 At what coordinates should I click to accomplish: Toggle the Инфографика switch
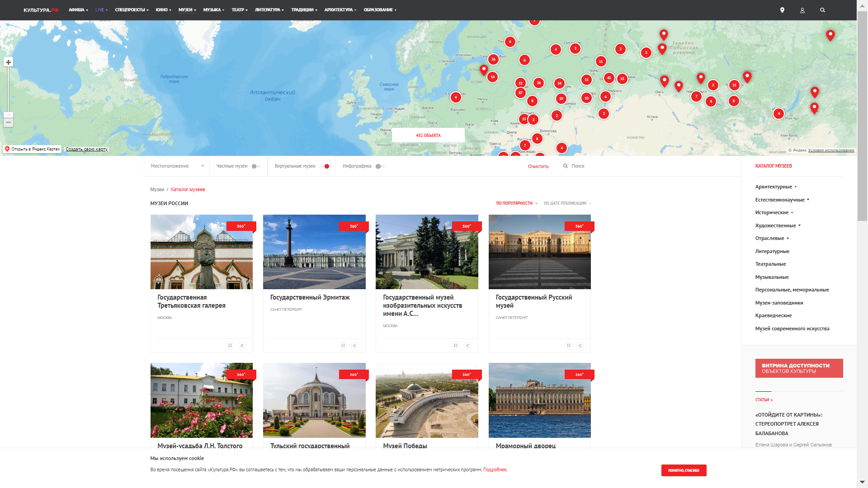point(380,166)
